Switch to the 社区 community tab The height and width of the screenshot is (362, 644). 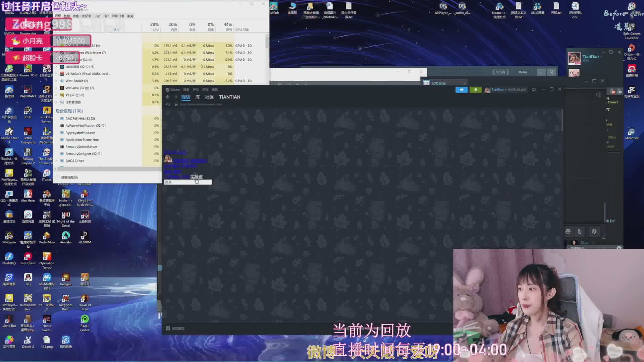[209, 97]
